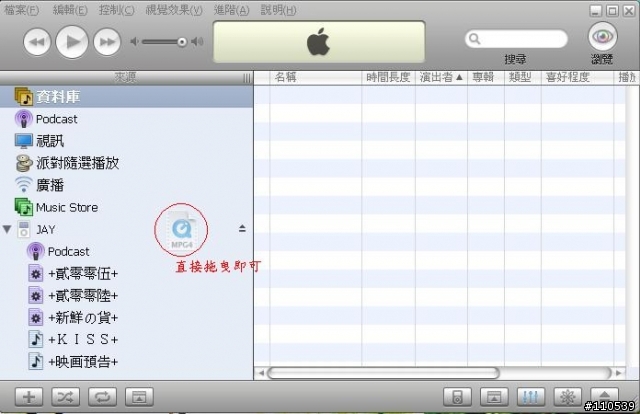Image resolution: width=640 pixels, height=414 pixels.
Task: Click the 名稱 column header
Action: (316, 77)
